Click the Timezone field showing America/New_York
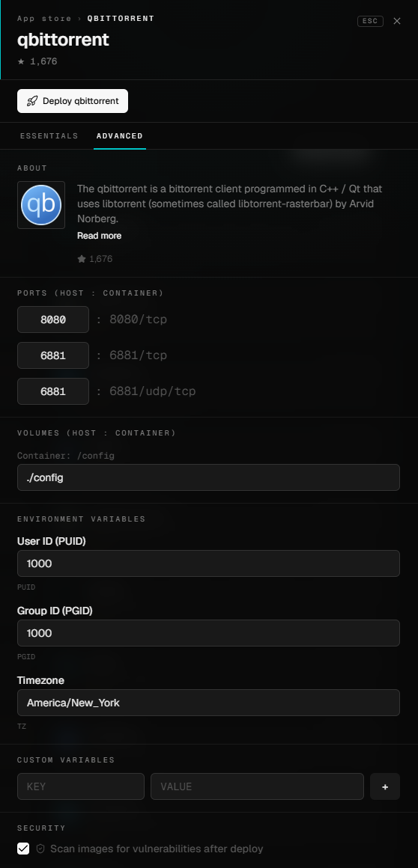 pyautogui.click(x=208, y=703)
